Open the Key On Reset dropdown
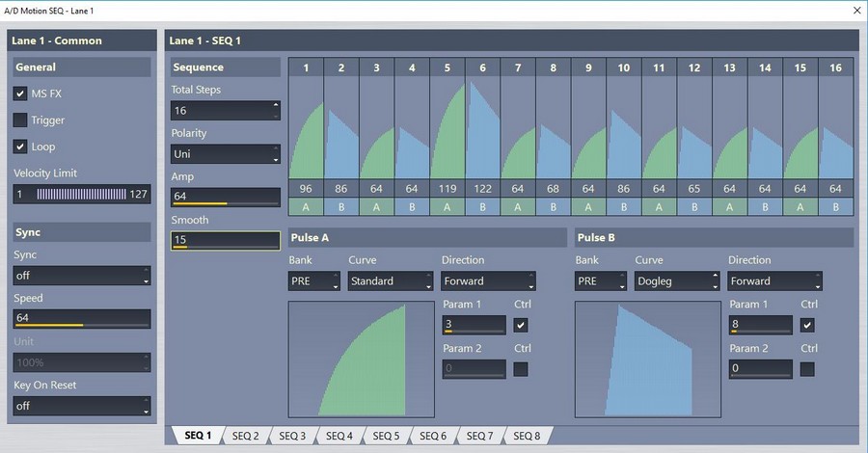The image size is (868, 453). (x=82, y=406)
